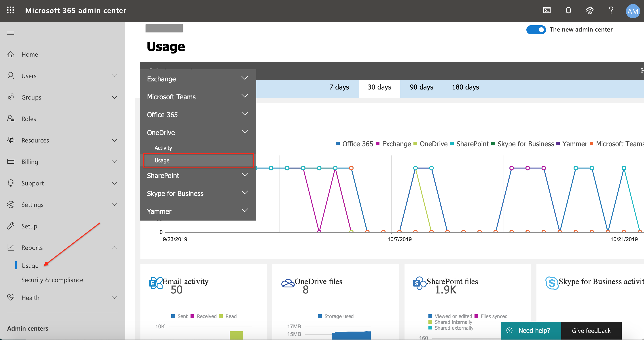Toggle Yammer series in chart legend
The height and width of the screenshot is (340, 644).
pyautogui.click(x=572, y=144)
